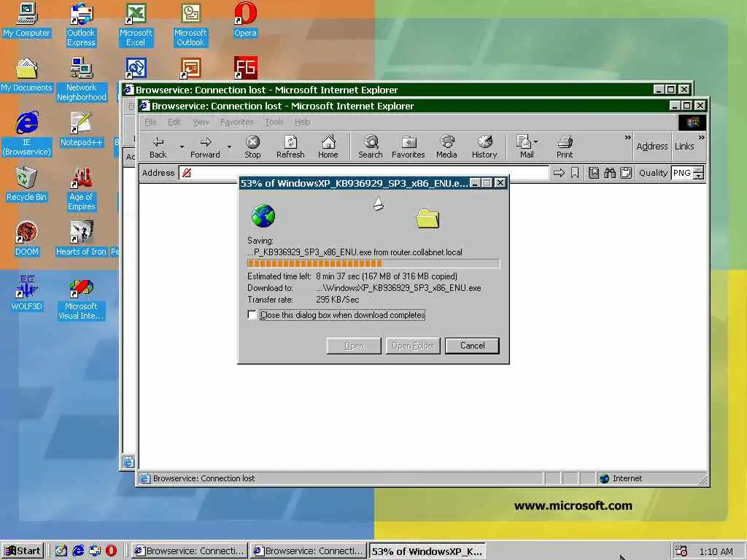
Task: Switch to first Browservice taskbar button
Action: [190, 551]
